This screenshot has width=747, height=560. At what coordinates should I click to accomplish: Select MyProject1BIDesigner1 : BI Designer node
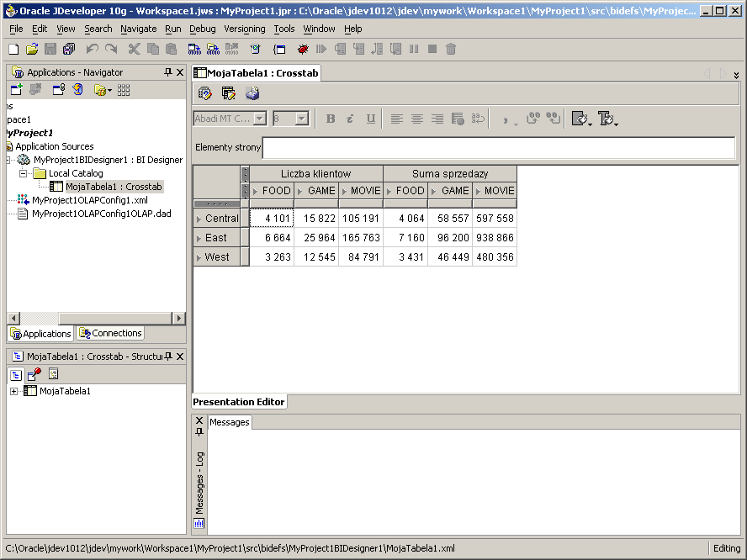coord(108,160)
